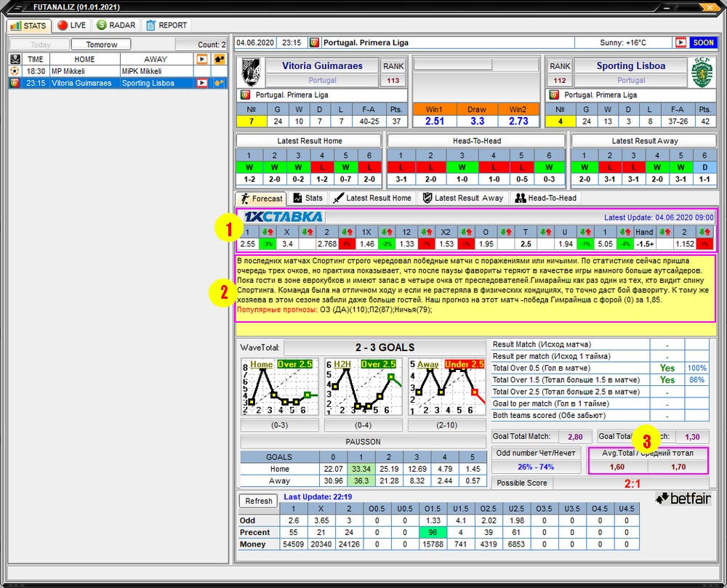Viewport: 727px width, 588px height.
Task: Click the Total Over 0.5 Yes value
Action: 667,368
